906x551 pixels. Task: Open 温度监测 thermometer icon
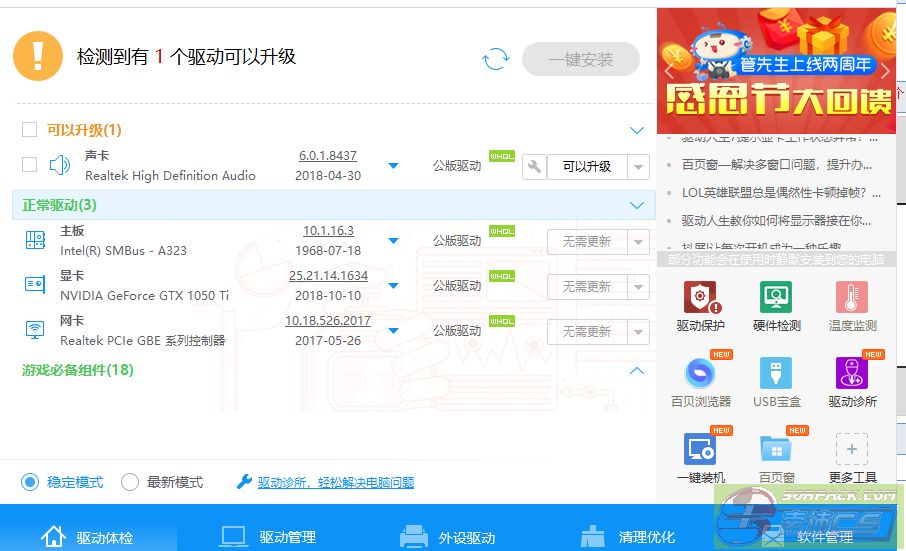click(852, 298)
